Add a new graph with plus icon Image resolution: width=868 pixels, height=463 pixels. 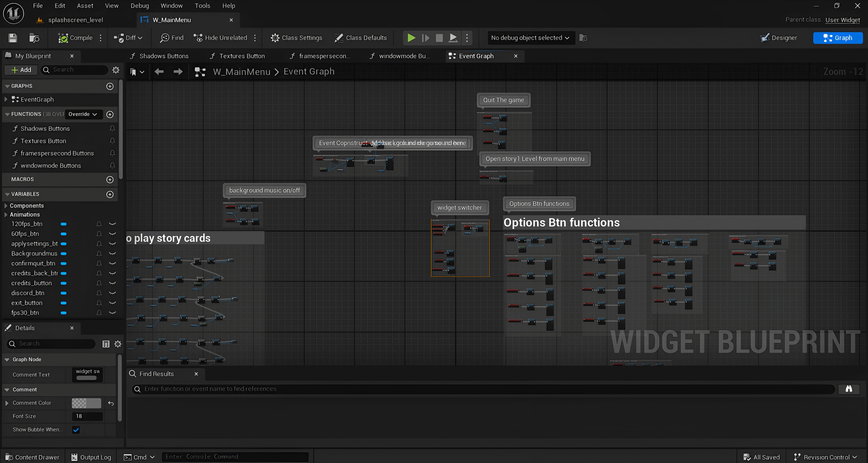pyautogui.click(x=110, y=86)
